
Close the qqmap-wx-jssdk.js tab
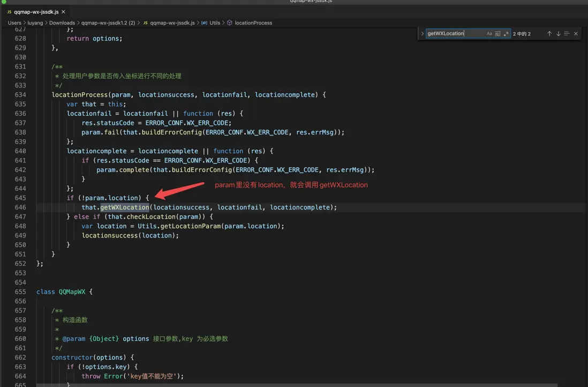tap(64, 12)
